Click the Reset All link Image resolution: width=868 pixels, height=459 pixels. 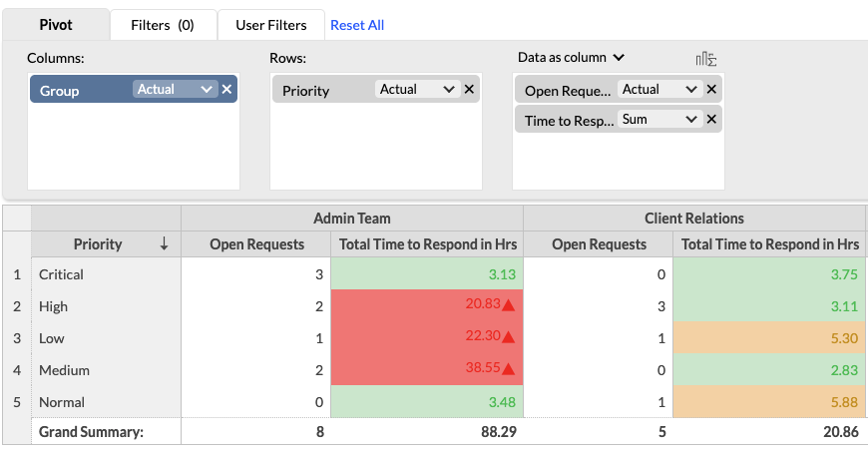pyautogui.click(x=357, y=25)
